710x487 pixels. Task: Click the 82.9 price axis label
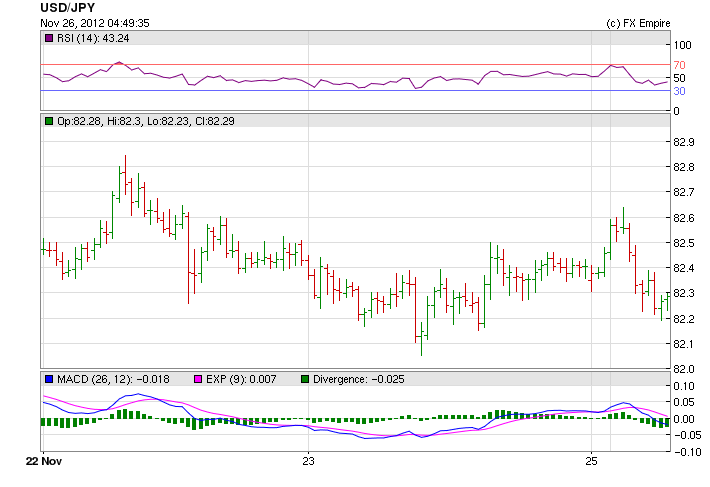(x=684, y=142)
